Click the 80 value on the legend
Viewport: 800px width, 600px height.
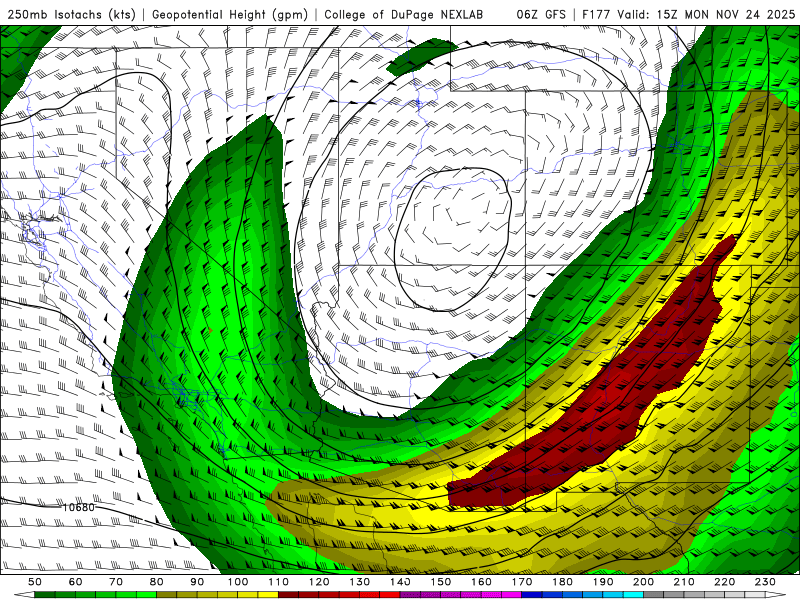pos(157,582)
